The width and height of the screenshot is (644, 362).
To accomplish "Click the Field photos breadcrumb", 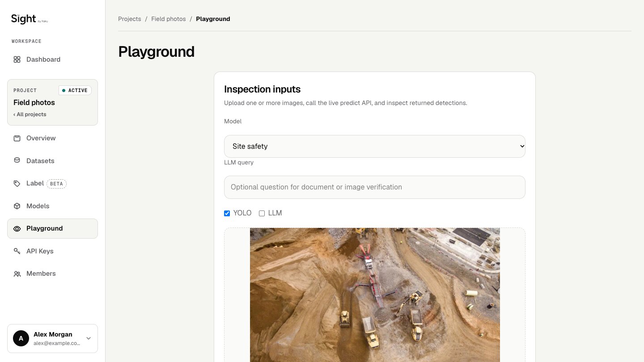I will point(169,19).
